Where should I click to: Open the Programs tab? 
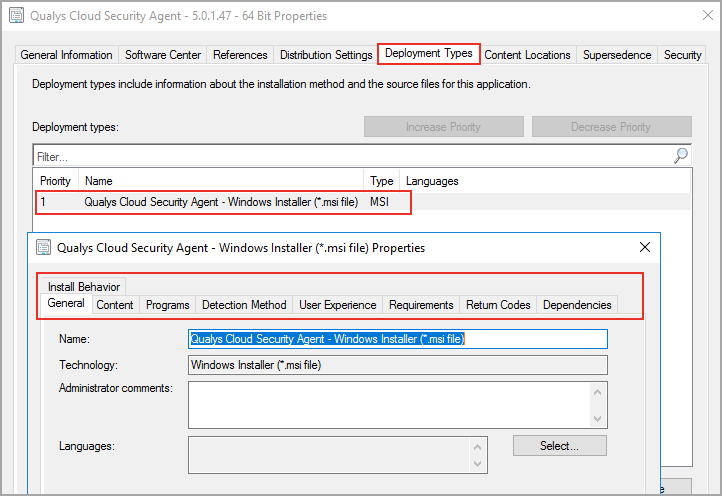click(x=168, y=305)
